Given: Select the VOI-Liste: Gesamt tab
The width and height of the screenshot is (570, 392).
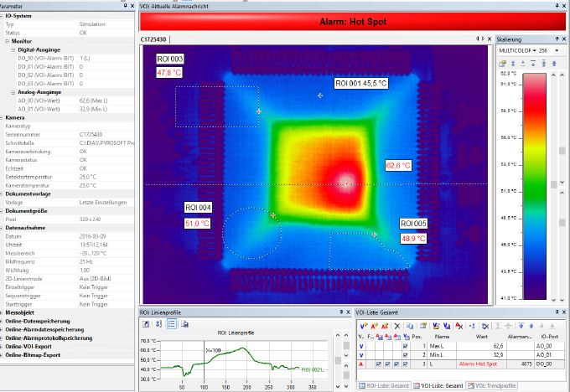Looking at the screenshot, I should [438, 385].
